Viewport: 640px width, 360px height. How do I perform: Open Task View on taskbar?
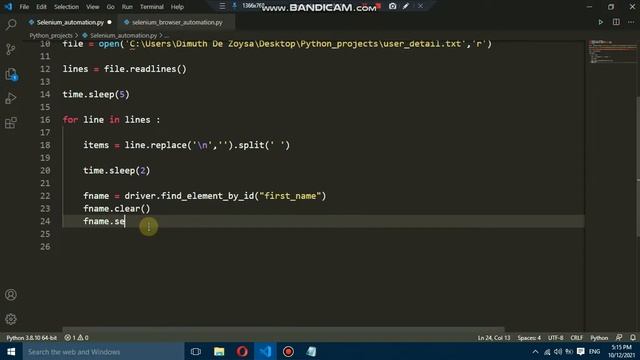pyautogui.click(x=196, y=351)
